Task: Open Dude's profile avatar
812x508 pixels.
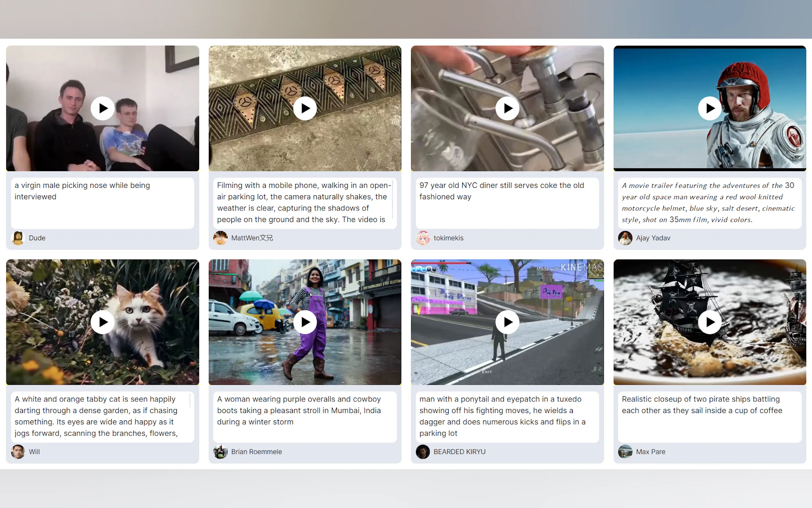Action: pyautogui.click(x=18, y=238)
